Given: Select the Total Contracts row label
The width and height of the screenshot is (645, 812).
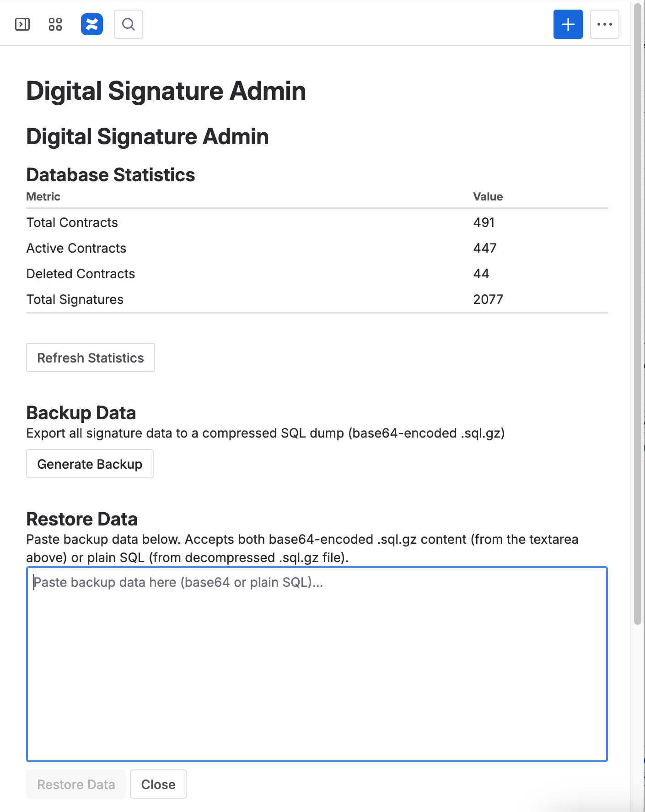Looking at the screenshot, I should pyautogui.click(x=72, y=222).
